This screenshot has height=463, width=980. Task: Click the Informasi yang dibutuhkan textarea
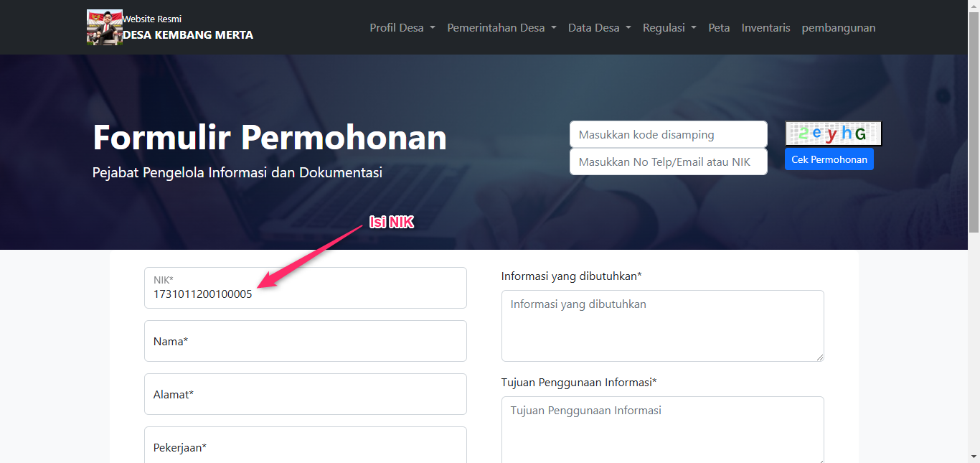coord(661,325)
